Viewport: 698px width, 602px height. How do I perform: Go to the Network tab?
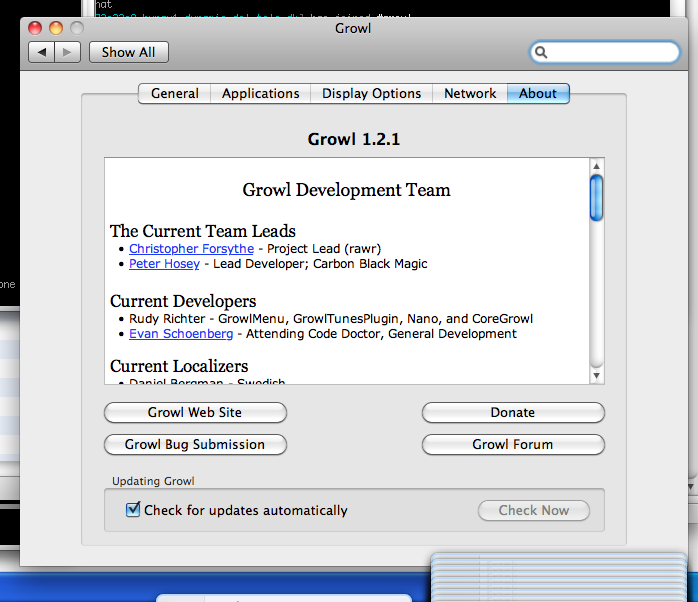[x=470, y=93]
